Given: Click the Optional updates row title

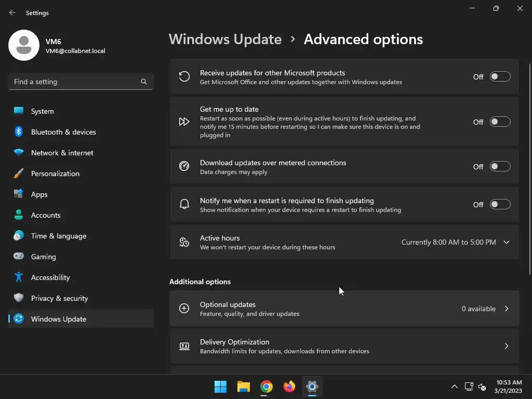Looking at the screenshot, I should pos(228,304).
